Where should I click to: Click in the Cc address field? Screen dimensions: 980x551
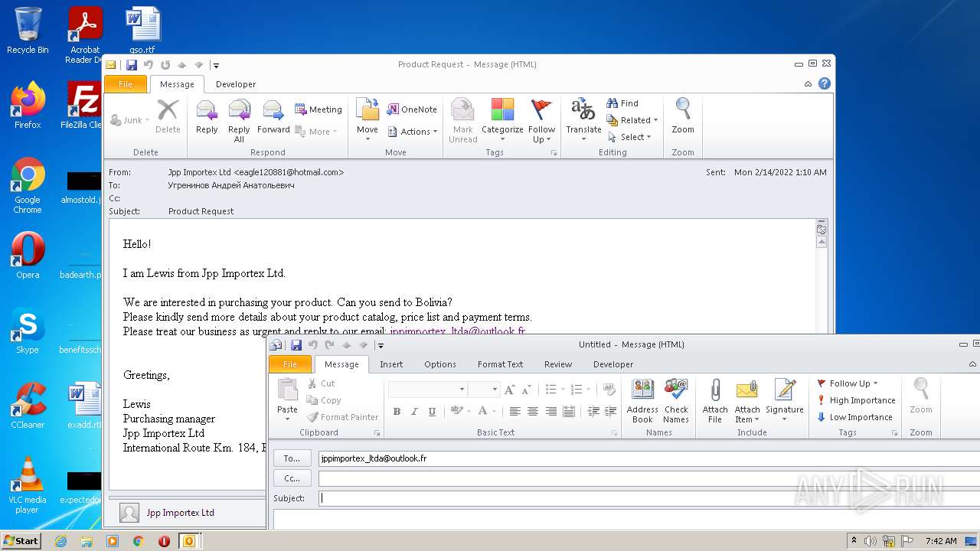click(649, 478)
